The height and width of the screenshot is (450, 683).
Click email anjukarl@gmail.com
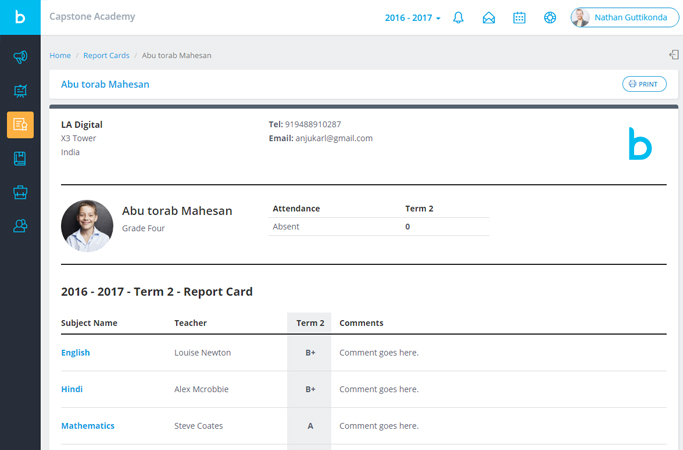point(334,138)
